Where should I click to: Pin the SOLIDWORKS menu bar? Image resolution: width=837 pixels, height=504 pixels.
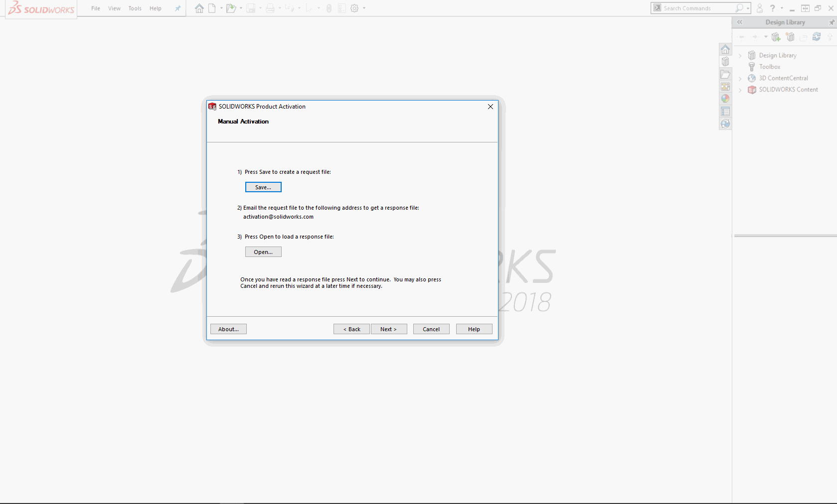177,8
